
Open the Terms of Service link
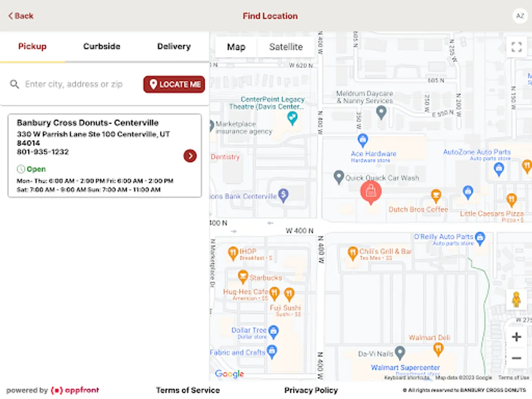click(188, 390)
